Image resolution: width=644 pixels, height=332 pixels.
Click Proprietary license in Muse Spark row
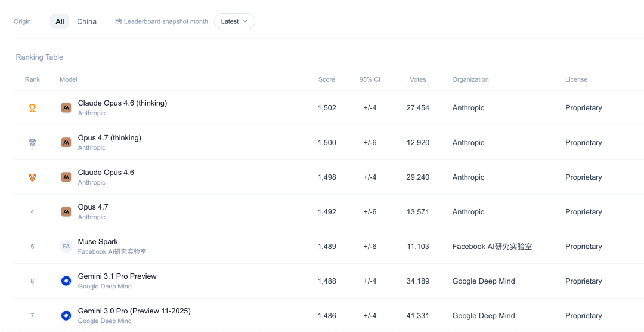coord(584,247)
